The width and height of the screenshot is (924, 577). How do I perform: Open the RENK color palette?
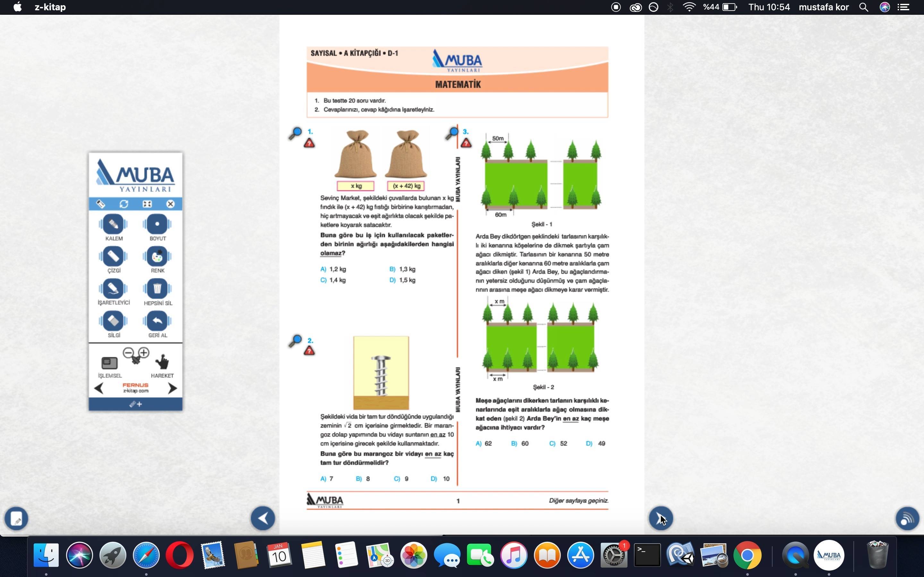pyautogui.click(x=157, y=256)
